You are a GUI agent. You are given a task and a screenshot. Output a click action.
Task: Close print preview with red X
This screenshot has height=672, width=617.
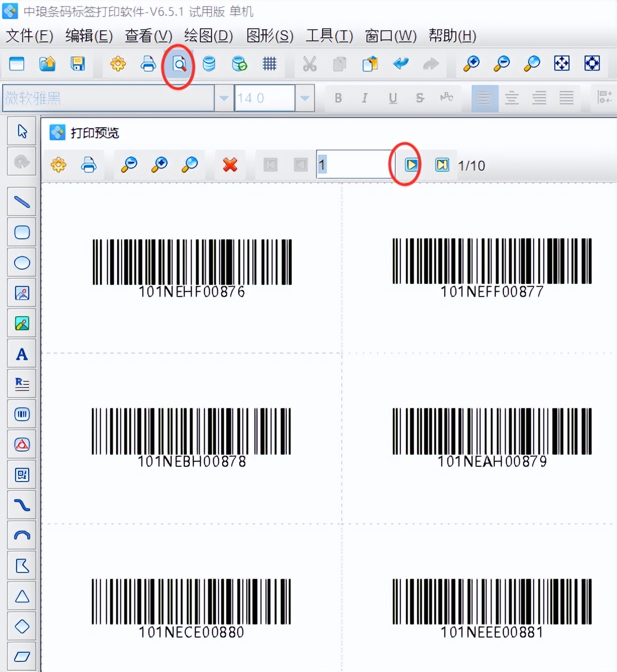pos(230,165)
